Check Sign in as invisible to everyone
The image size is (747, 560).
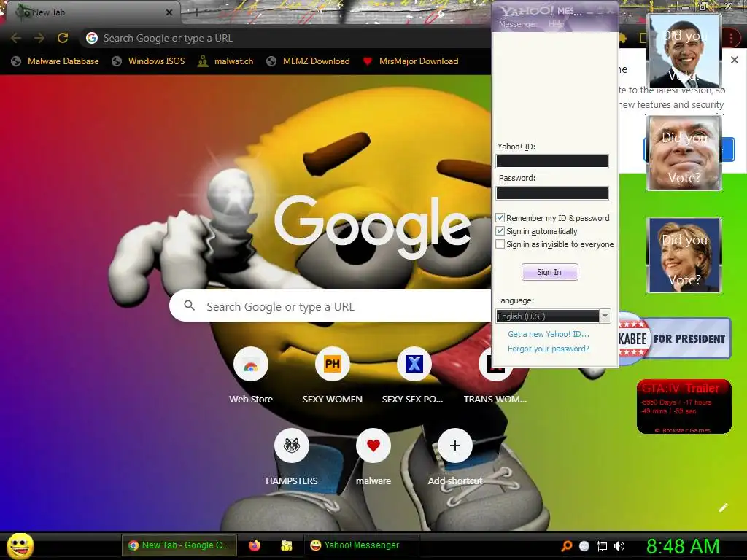pyautogui.click(x=500, y=244)
